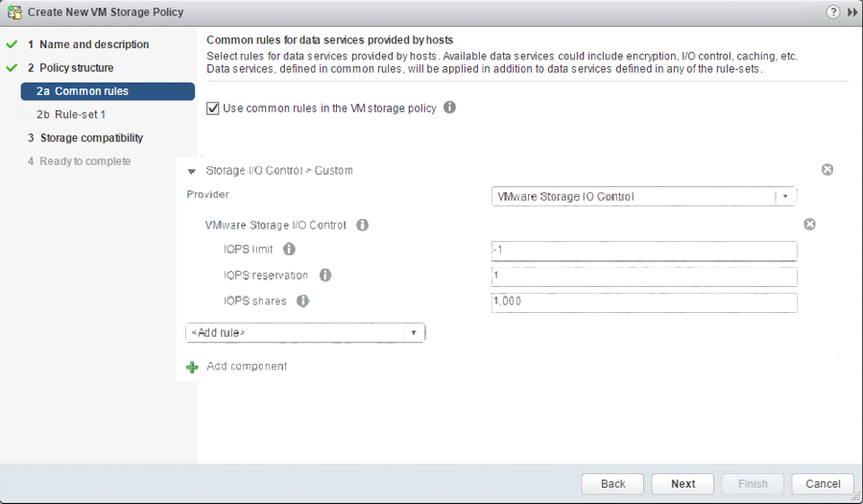Open the Provider dropdown

coord(643,197)
